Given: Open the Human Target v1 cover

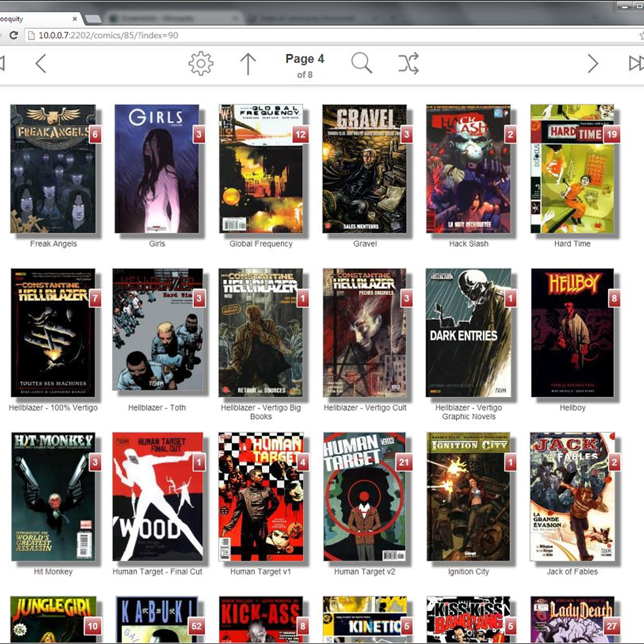Looking at the screenshot, I should coord(261,497).
